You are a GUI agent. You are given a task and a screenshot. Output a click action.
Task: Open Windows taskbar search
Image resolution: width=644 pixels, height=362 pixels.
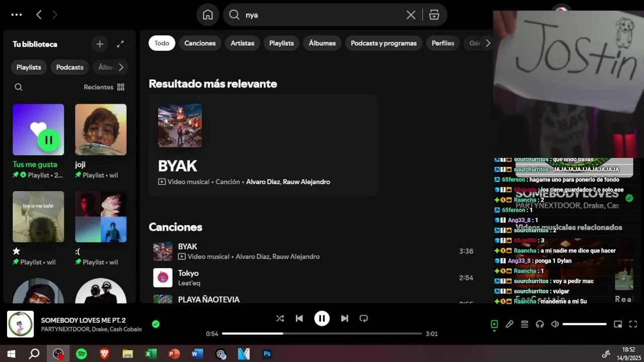(x=34, y=354)
